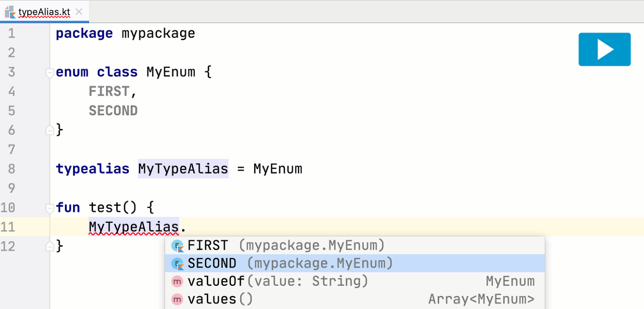Choose FIRST completion suggestion
Screen dimensions: 644x309
coord(355,246)
